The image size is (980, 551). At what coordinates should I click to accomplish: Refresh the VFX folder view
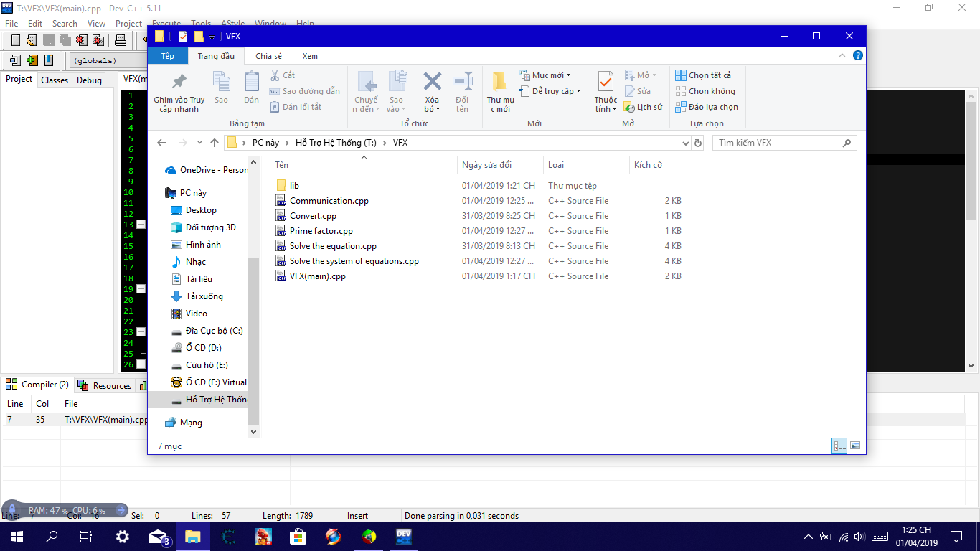[698, 143]
